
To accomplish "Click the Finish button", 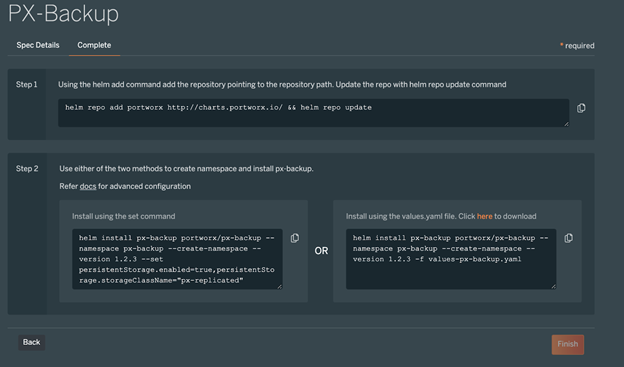I will (567, 344).
